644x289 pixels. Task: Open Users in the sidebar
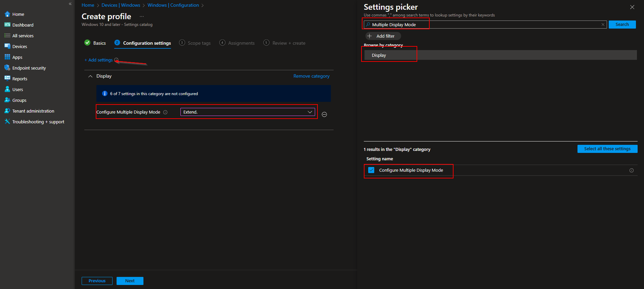(17, 89)
